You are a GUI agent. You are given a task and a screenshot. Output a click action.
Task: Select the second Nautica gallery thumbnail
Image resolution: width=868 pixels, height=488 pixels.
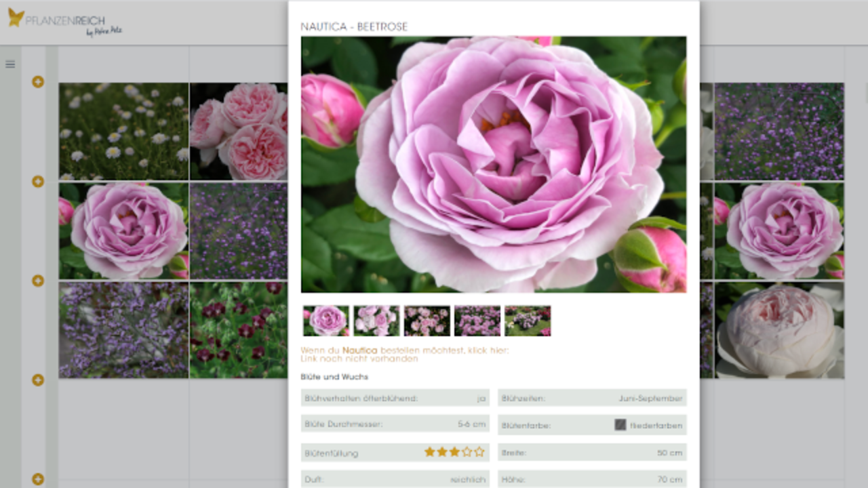click(376, 321)
